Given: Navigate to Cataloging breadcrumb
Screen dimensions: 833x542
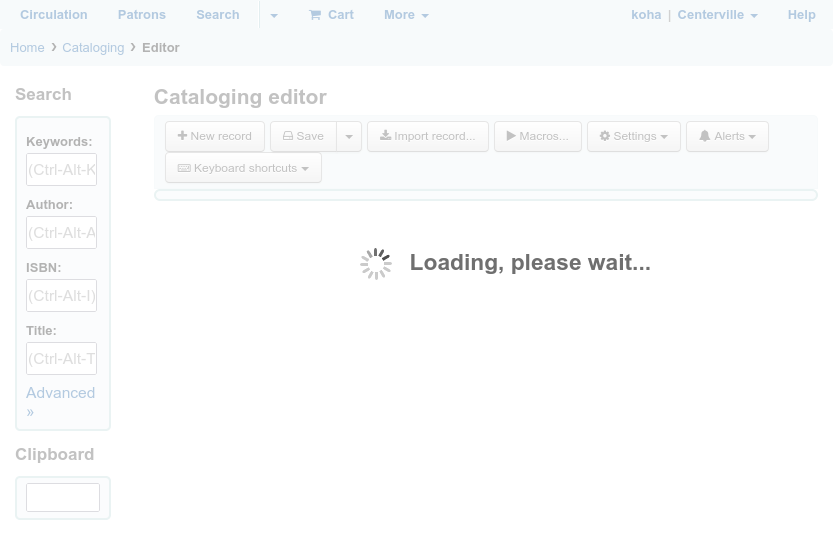Looking at the screenshot, I should click(93, 48).
